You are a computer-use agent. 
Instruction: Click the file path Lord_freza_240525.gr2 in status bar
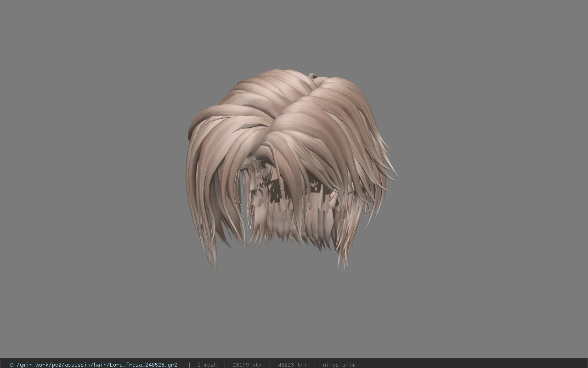(x=93, y=365)
